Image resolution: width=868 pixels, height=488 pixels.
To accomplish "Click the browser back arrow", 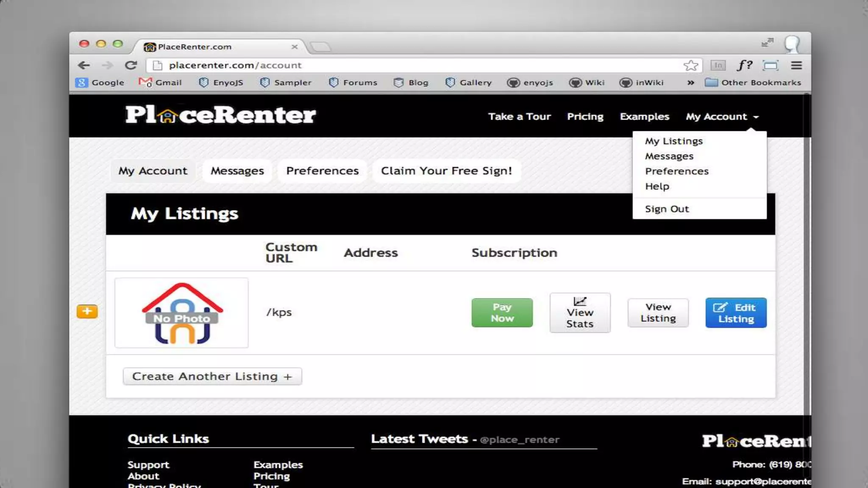I will [84, 65].
